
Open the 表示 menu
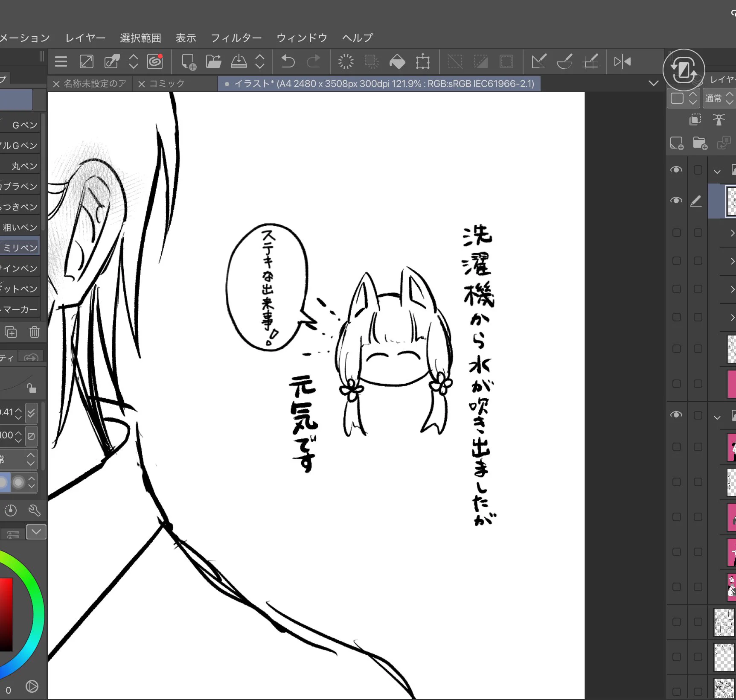(186, 38)
